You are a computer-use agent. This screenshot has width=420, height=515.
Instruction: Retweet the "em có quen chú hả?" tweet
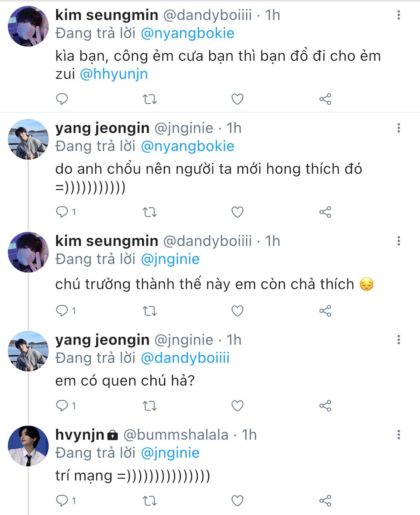click(150, 406)
